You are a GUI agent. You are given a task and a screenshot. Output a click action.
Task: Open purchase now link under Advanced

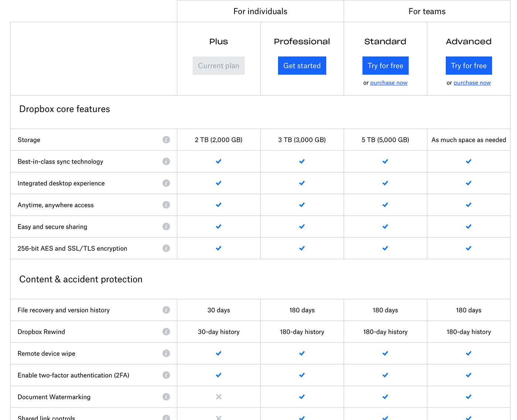coord(472,83)
